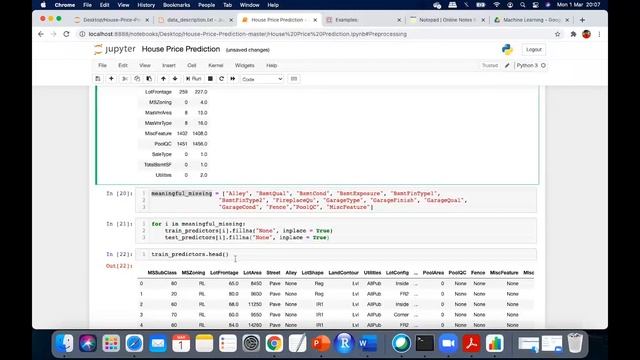The height and width of the screenshot is (360, 640).
Task: Open the notebook File menu
Action: coord(102,65)
